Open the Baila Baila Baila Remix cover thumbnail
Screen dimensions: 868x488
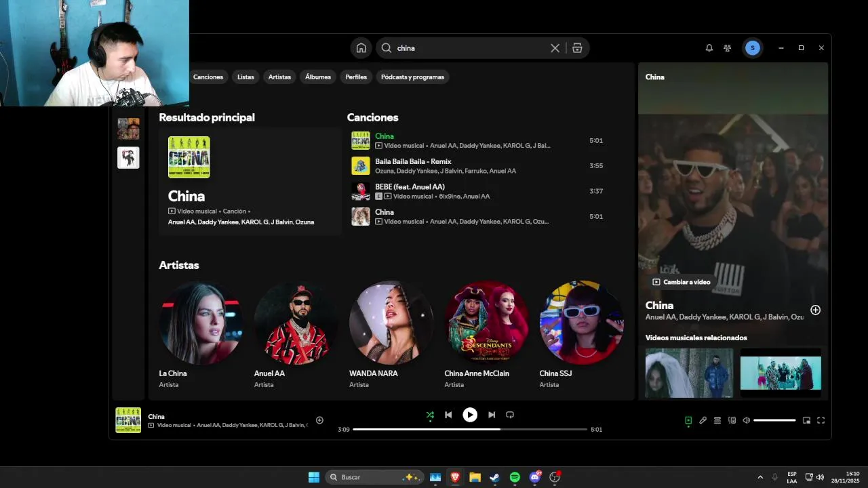[x=361, y=166]
